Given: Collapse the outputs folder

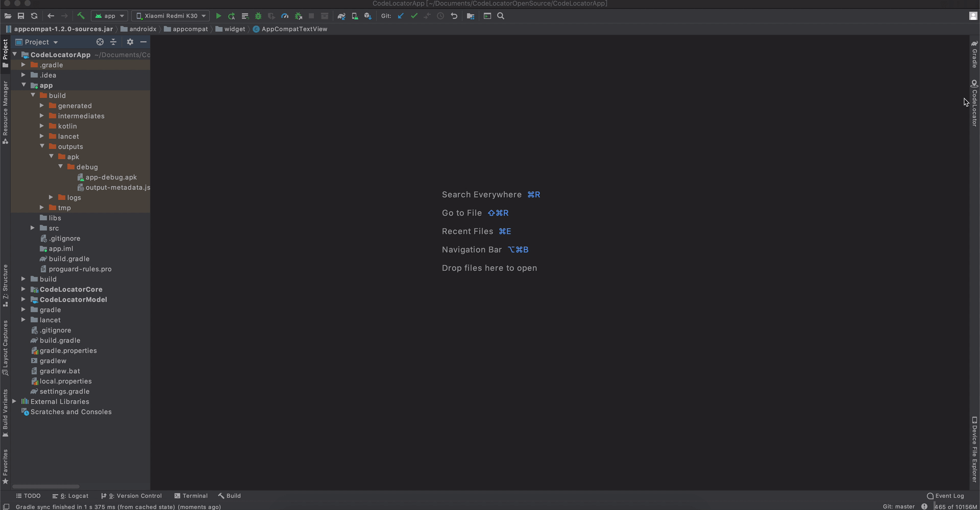Looking at the screenshot, I should (x=42, y=146).
